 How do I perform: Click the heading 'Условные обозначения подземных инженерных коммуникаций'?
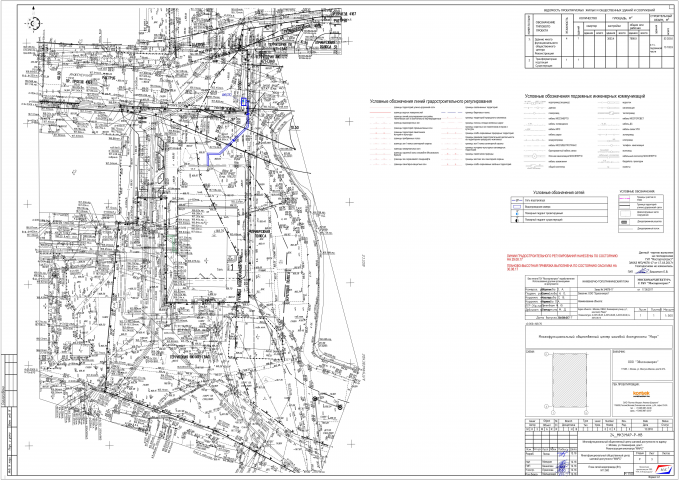point(585,96)
